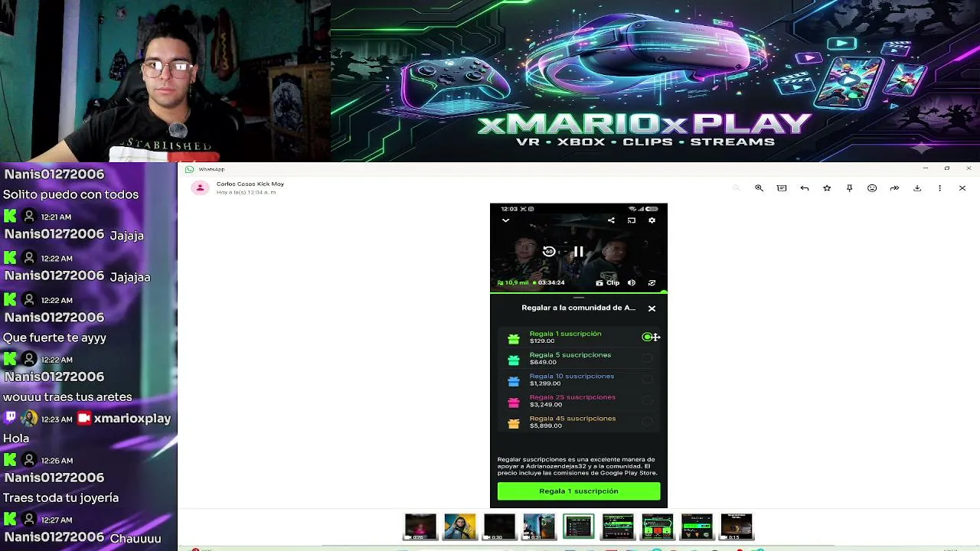Click the sheet drag handle above Regalar panel
This screenshot has height=551, width=980.
click(579, 297)
